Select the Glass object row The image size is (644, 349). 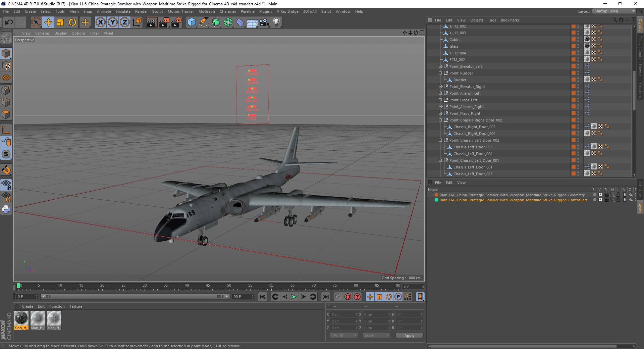pyautogui.click(x=454, y=46)
